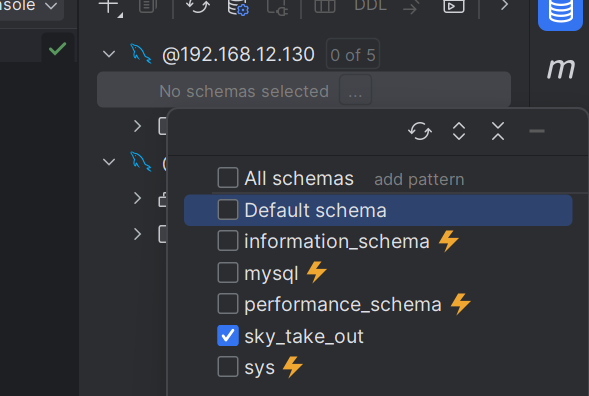
Task: Expand the last child of second data source
Action: (137, 234)
